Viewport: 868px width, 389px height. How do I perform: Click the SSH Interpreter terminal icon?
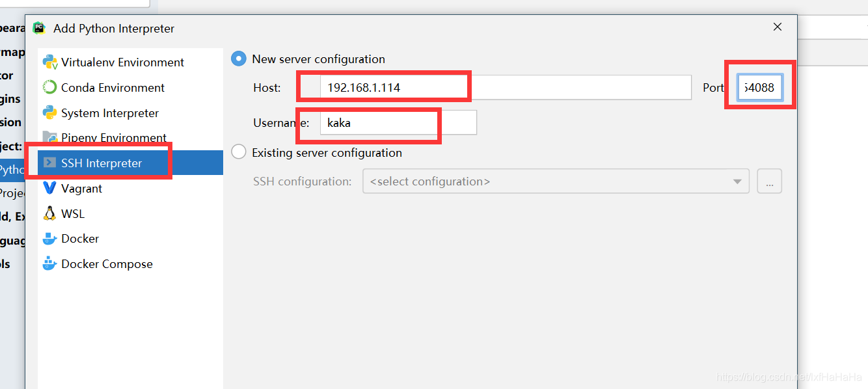click(49, 163)
